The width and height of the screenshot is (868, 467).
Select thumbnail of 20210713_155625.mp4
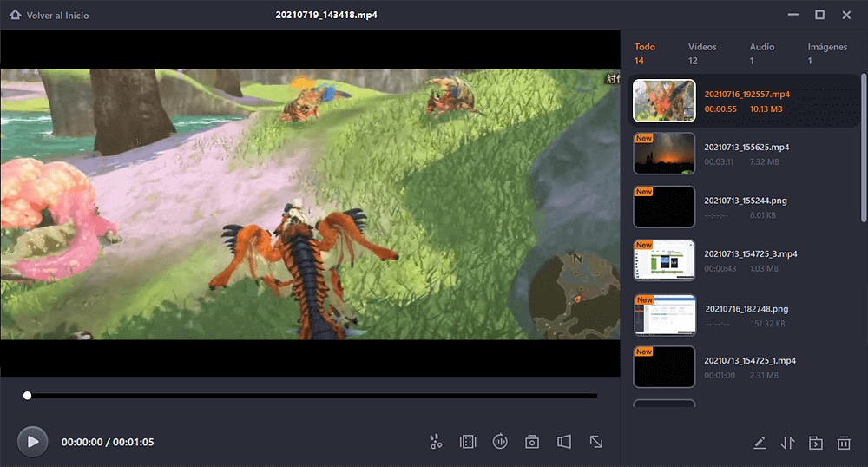point(664,154)
